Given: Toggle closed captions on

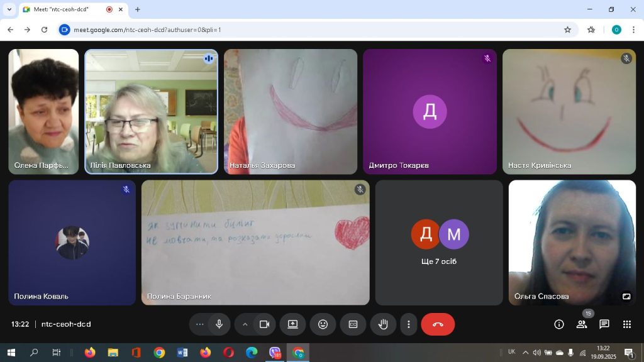Looking at the screenshot, I should (353, 324).
